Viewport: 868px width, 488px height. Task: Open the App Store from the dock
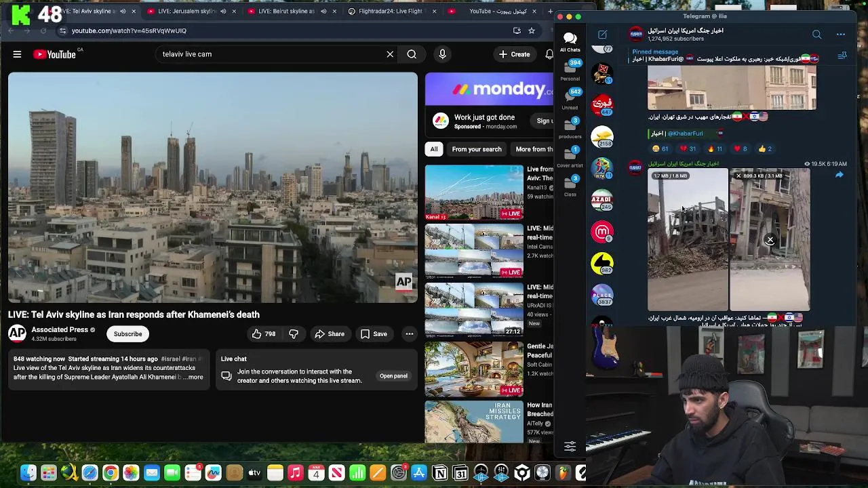(x=419, y=473)
